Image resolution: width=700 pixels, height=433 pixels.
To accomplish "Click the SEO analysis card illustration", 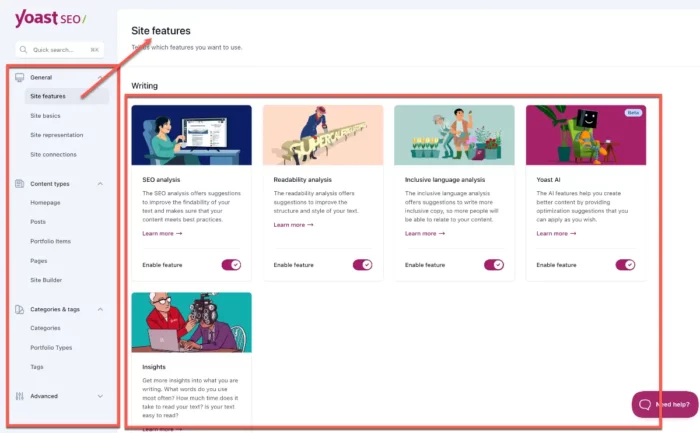I will coord(192,135).
